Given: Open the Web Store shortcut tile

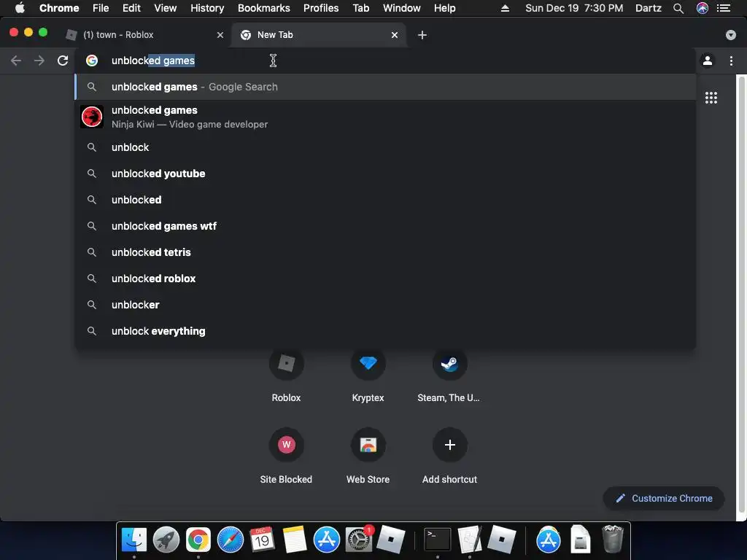Looking at the screenshot, I should coord(368,445).
